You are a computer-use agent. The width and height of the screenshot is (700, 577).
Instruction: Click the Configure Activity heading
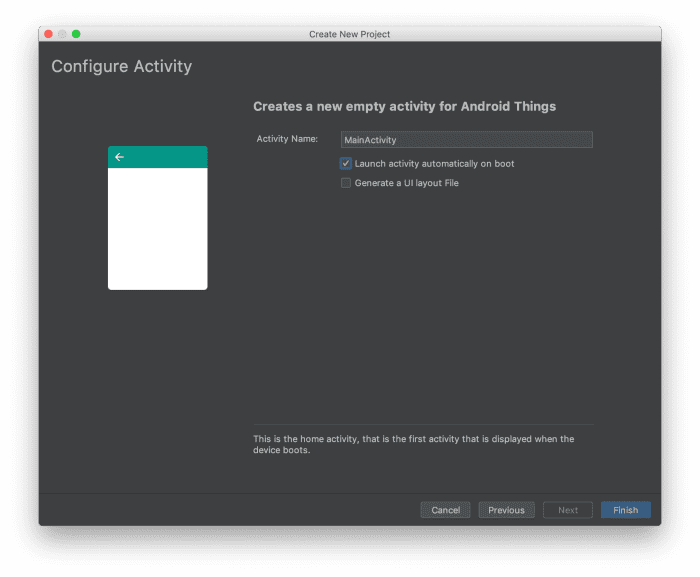click(x=121, y=67)
